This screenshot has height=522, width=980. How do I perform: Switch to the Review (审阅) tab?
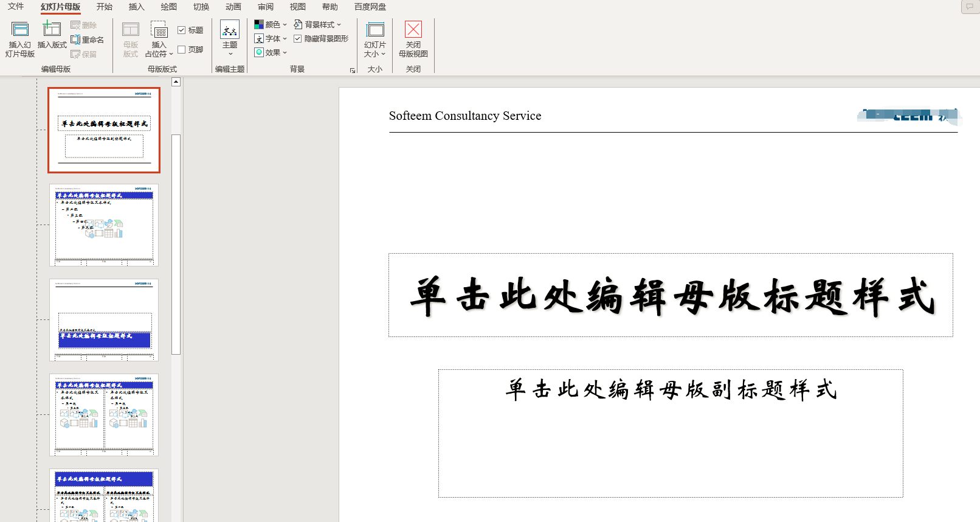pos(266,7)
